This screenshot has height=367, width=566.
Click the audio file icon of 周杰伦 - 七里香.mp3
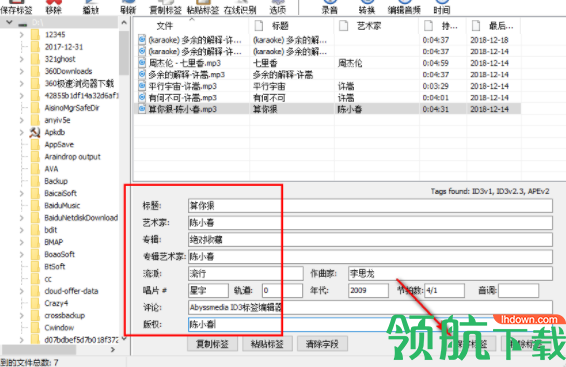click(142, 63)
